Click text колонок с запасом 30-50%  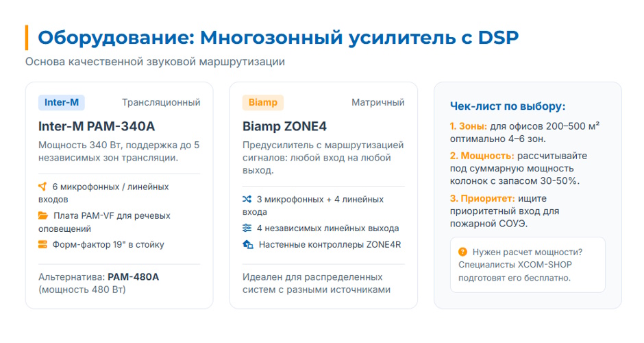point(515,181)
